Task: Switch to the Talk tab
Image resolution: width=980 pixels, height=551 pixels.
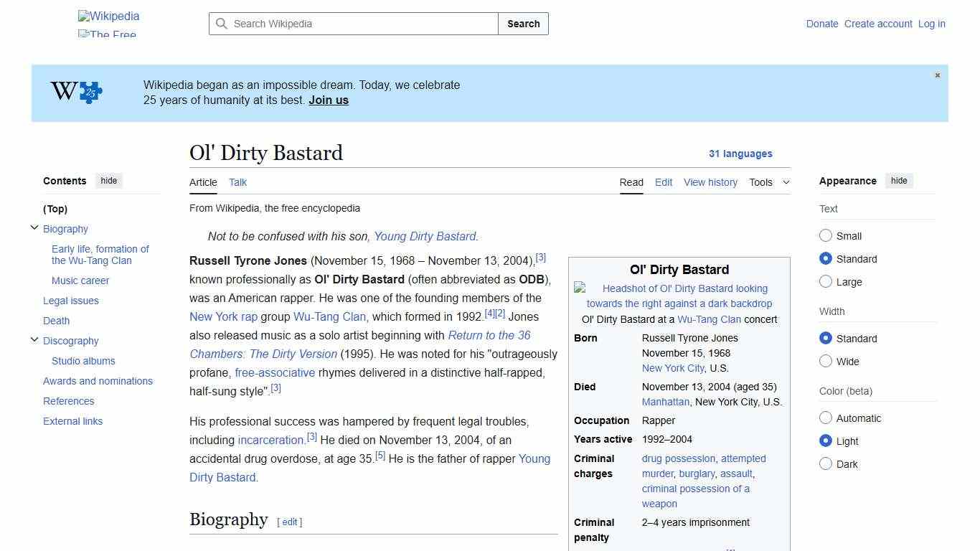Action: (x=237, y=182)
